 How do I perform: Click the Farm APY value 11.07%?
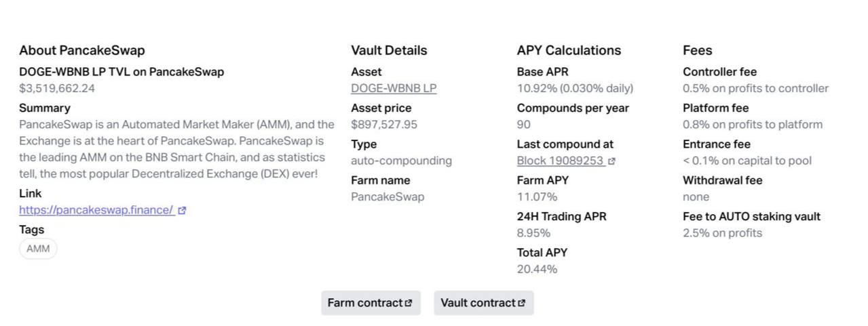537,197
